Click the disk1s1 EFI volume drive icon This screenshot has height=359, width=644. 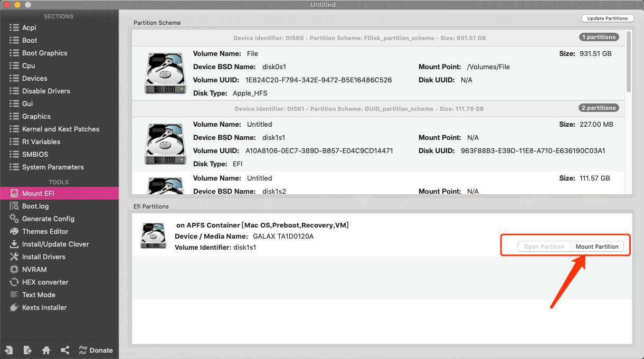click(x=165, y=144)
